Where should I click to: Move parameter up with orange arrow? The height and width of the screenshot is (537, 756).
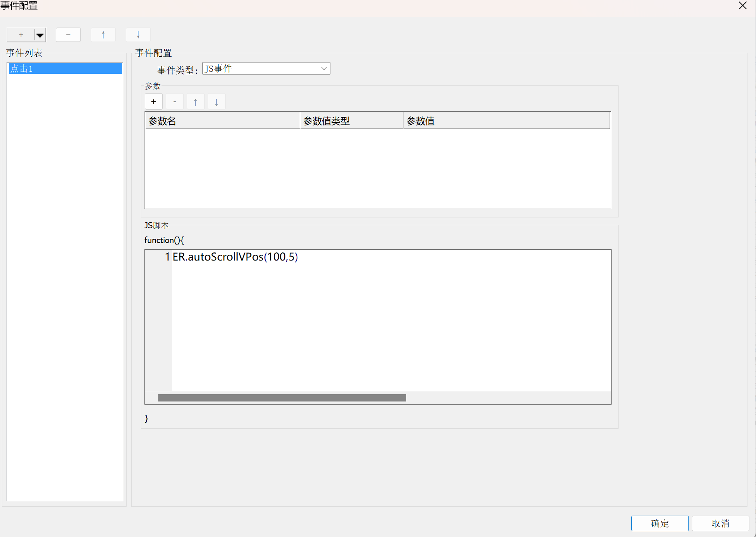(x=195, y=102)
